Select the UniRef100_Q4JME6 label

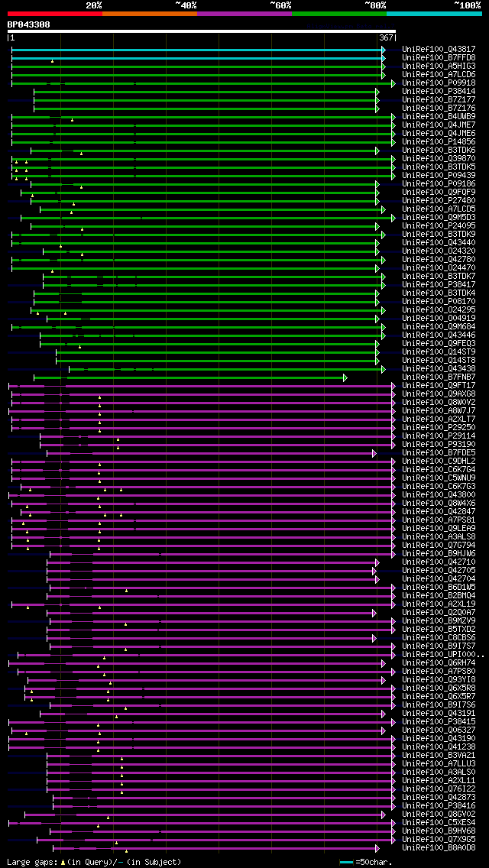pos(439,134)
